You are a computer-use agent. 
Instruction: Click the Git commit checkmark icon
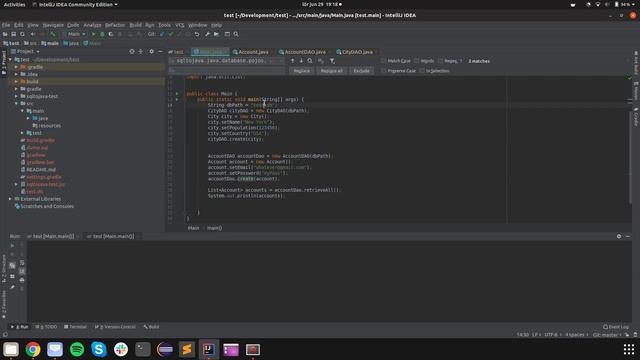point(171,34)
